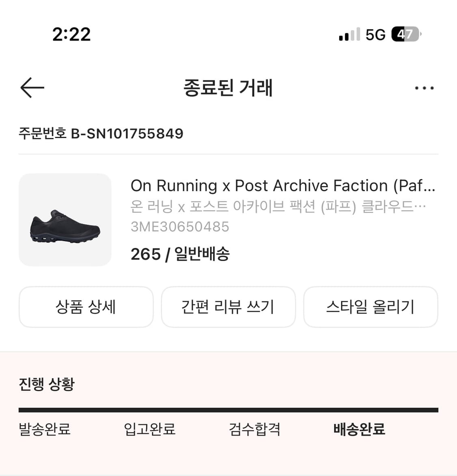Tap the 265 / 일반배송 size text

point(180,254)
